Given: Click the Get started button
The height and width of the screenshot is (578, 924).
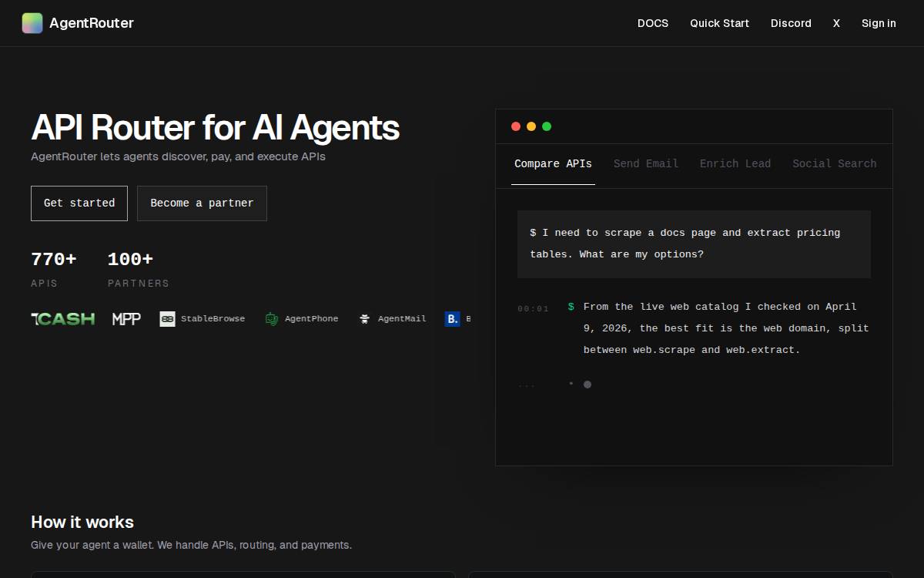Looking at the screenshot, I should coord(79,203).
